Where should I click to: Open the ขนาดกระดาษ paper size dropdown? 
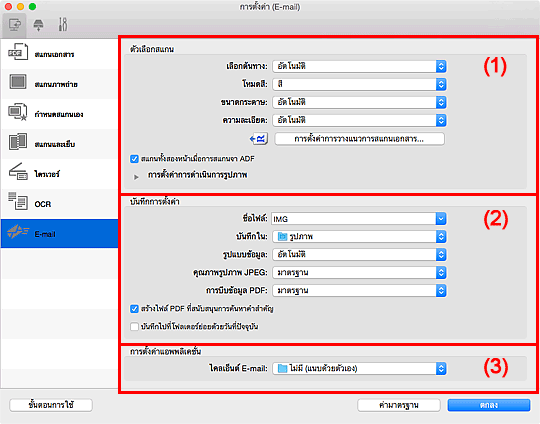pos(359,102)
